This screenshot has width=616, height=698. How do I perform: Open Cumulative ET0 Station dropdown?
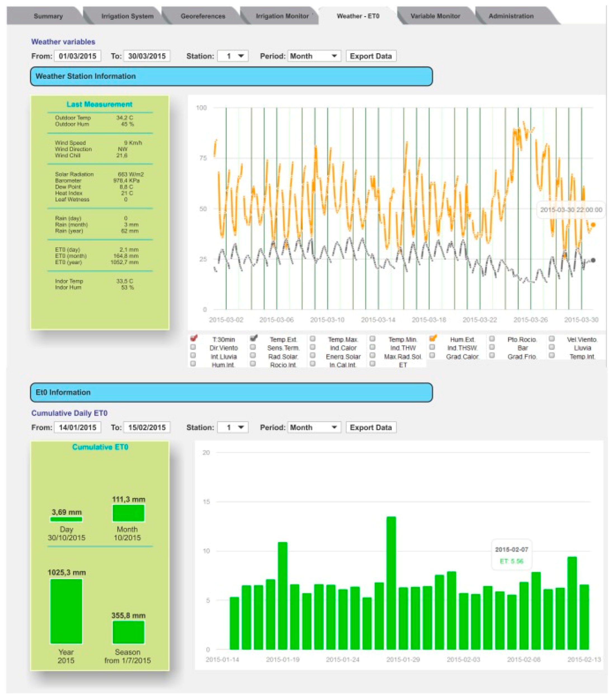click(x=233, y=427)
